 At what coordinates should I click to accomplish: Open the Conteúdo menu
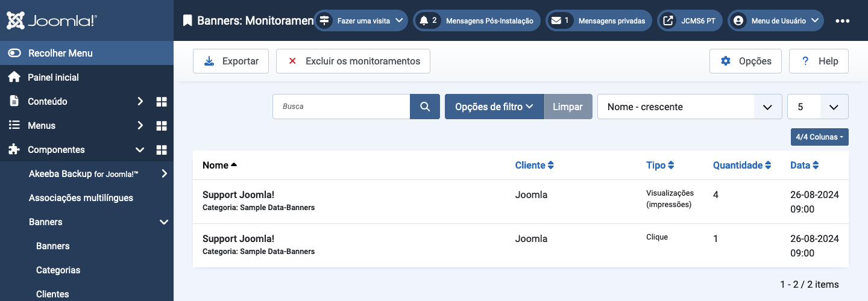48,101
